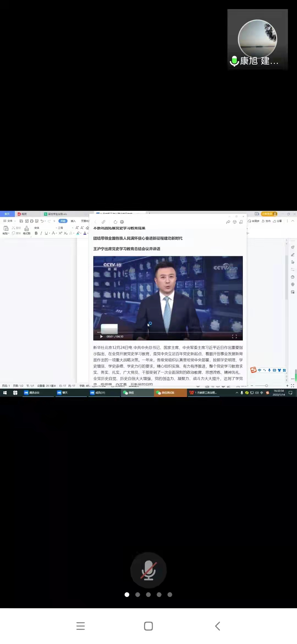Screen dimensions: 297x644
Task: Click the save icon in quick access toolbar
Action: tap(21, 221)
